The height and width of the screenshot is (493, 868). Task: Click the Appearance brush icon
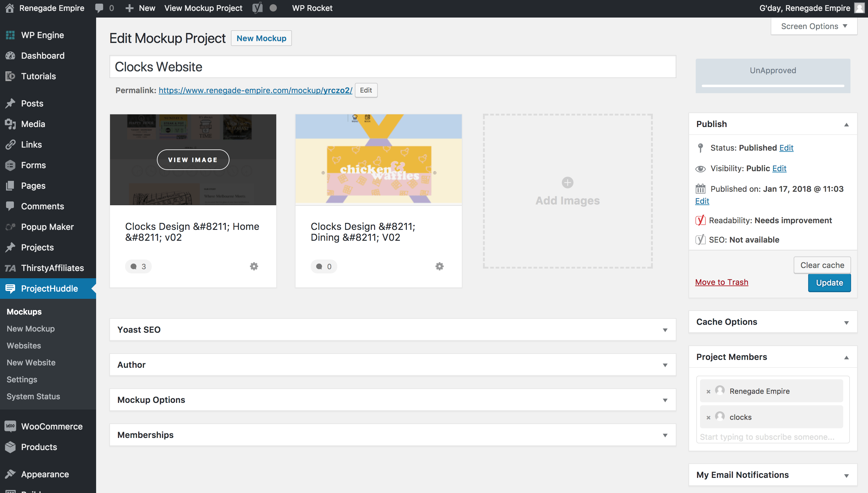tap(10, 474)
